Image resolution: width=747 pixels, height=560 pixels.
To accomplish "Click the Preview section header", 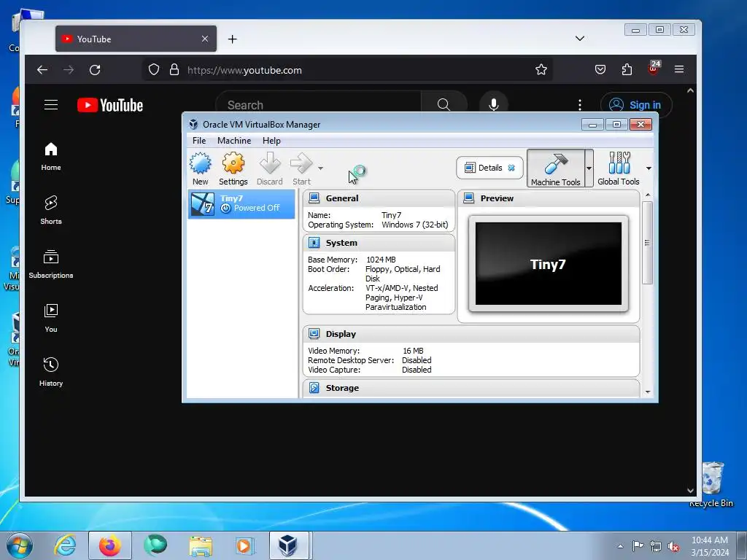I will click(549, 198).
